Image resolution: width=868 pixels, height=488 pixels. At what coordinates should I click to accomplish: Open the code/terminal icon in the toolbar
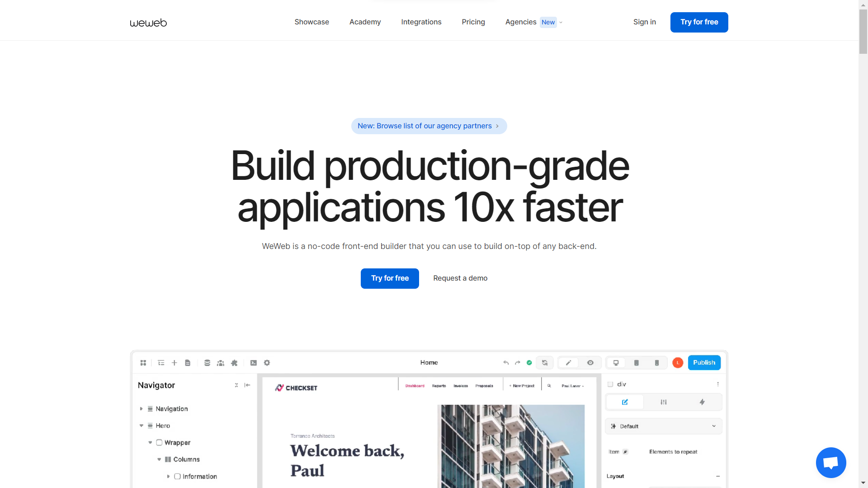pos(254,363)
